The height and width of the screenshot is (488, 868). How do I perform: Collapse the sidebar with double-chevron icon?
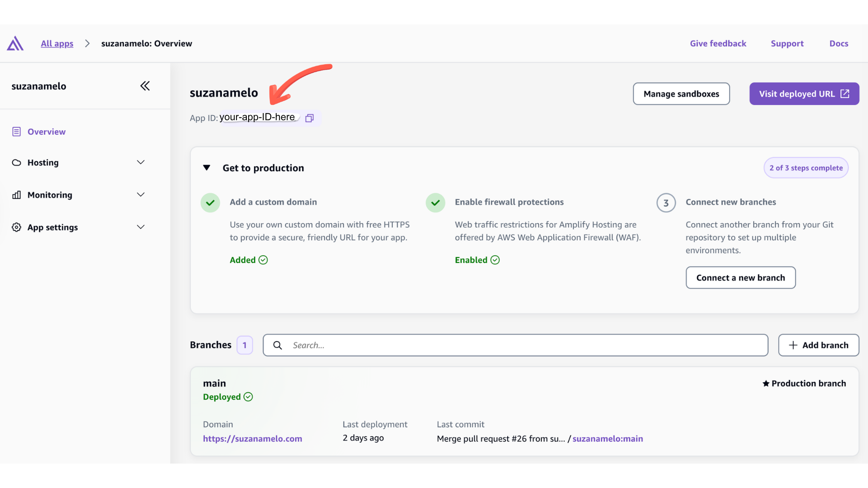(x=145, y=86)
